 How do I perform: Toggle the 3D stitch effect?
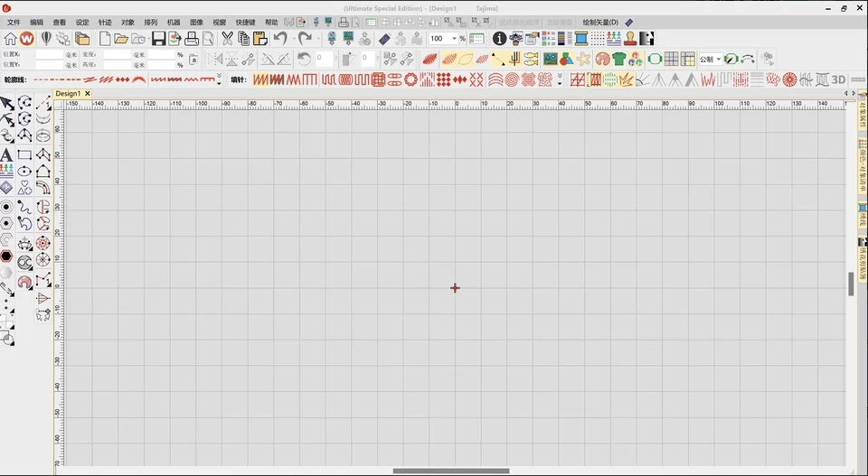click(x=838, y=79)
